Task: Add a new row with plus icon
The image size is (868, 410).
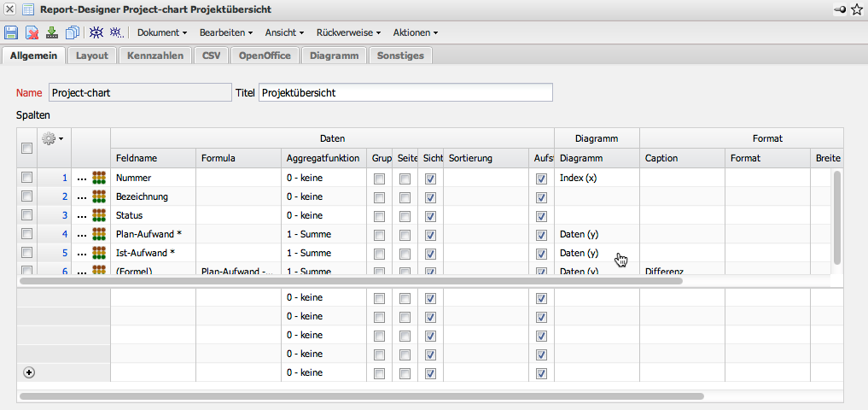Action: click(x=29, y=372)
